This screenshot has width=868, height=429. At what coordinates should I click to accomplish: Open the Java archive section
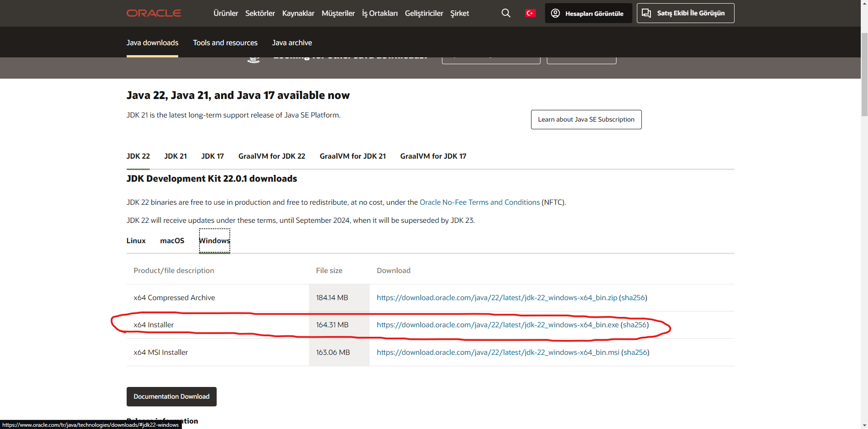(x=292, y=42)
